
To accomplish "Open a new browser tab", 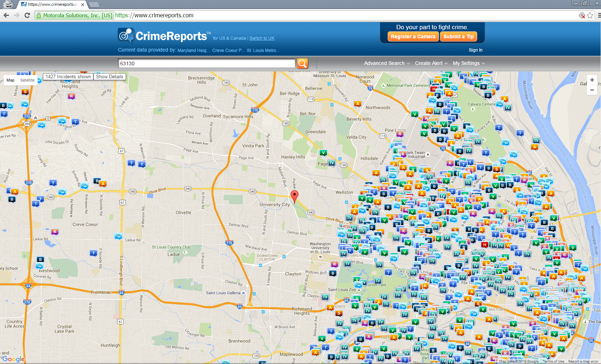I will pyautogui.click(x=93, y=5).
